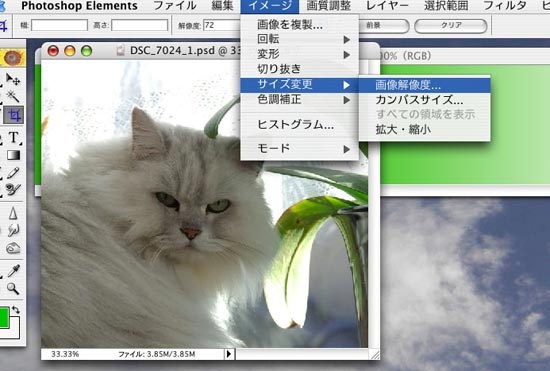
Task: Expand the 色調補正 submenu
Action: [300, 100]
